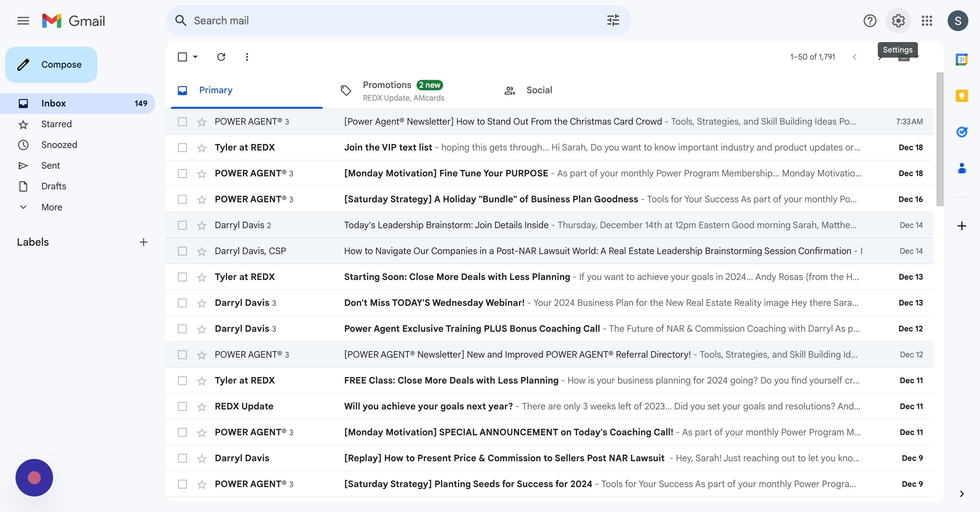Expand More in left sidebar
The width and height of the screenshot is (980, 512).
[51, 207]
